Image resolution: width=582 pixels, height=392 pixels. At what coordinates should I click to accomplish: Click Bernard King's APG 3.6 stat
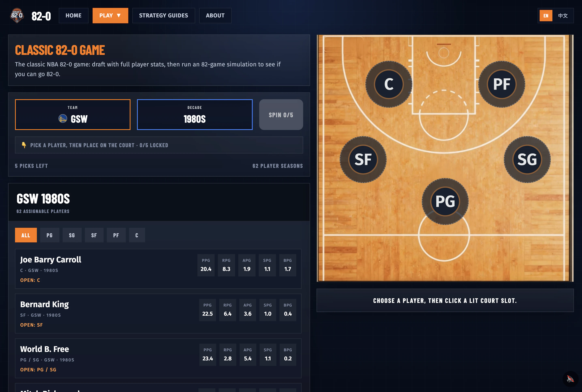[248, 310]
